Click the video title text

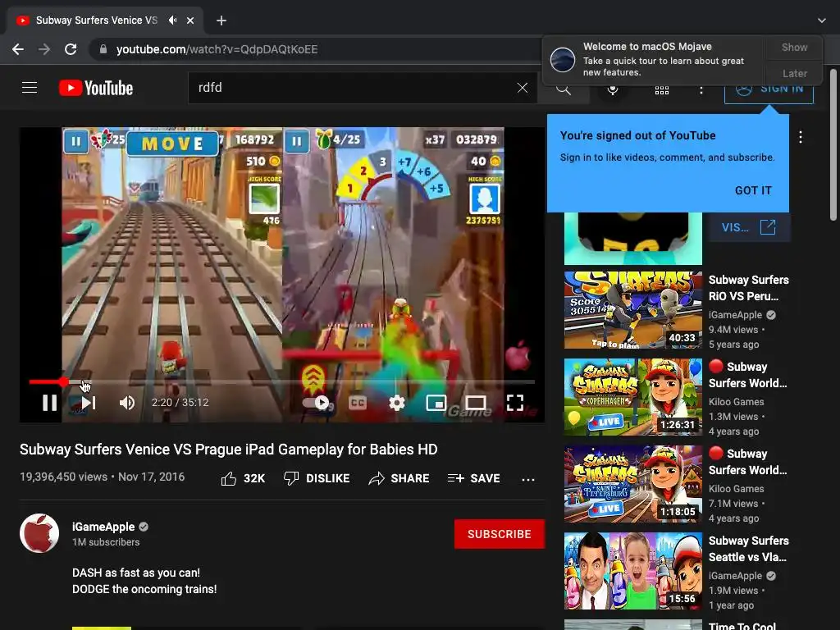pyautogui.click(x=229, y=450)
